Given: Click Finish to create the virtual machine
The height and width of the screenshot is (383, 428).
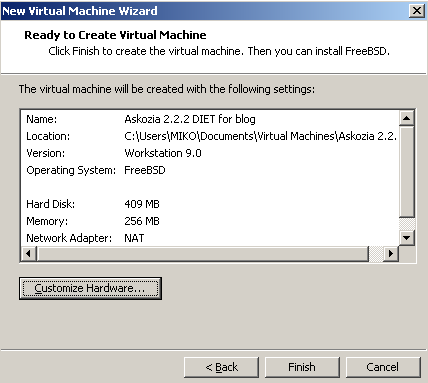Looking at the screenshot, I should coord(302,367).
